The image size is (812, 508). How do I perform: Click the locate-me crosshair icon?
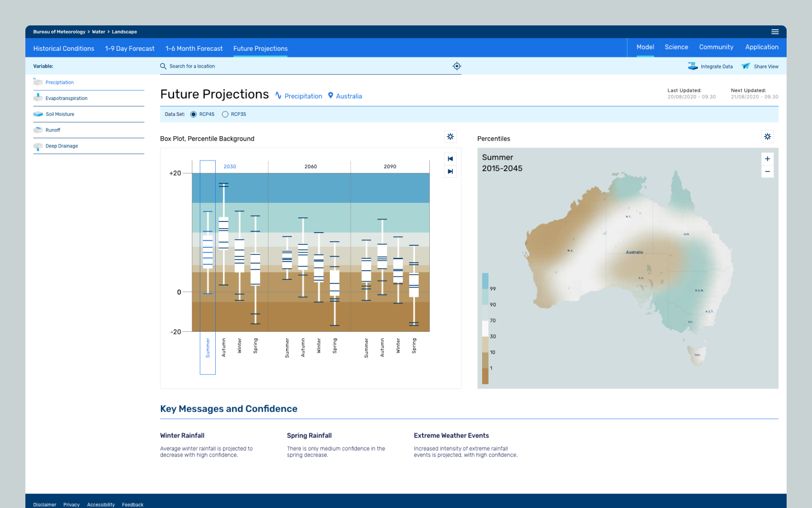[x=457, y=66]
